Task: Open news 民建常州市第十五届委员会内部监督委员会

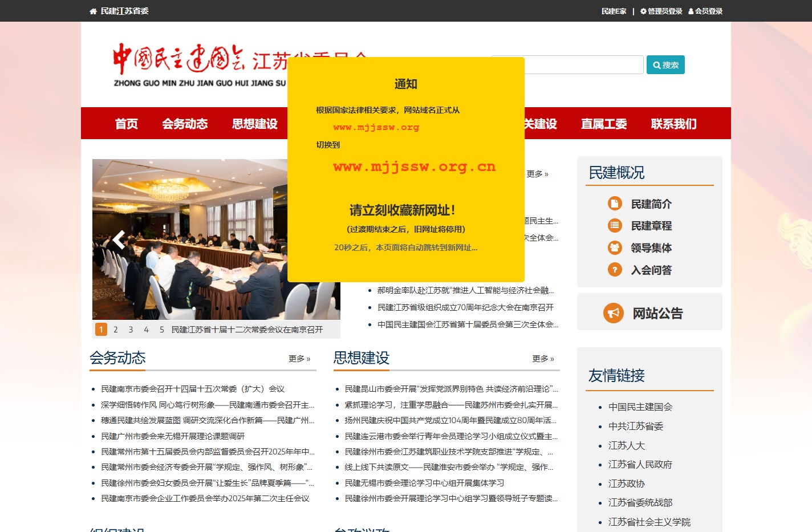Action: 208,452
